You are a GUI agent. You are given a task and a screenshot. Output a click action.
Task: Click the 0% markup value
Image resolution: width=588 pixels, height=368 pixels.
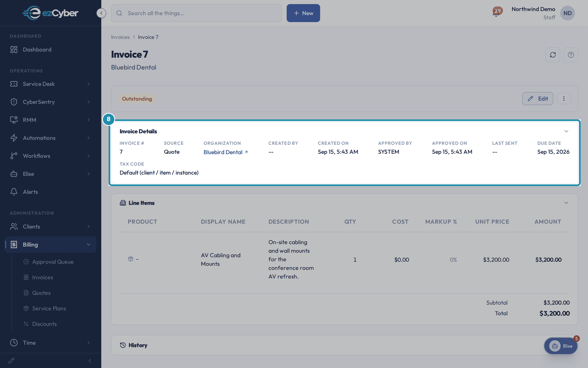(453, 260)
